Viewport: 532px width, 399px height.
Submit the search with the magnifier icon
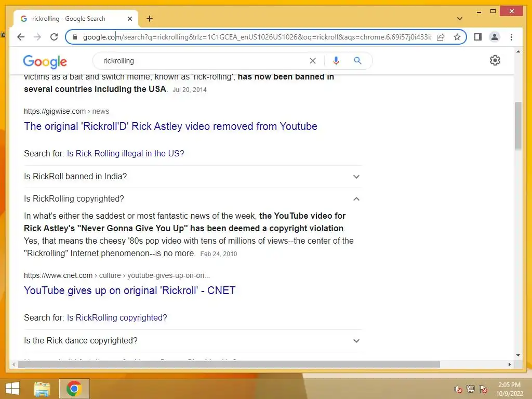click(x=357, y=61)
